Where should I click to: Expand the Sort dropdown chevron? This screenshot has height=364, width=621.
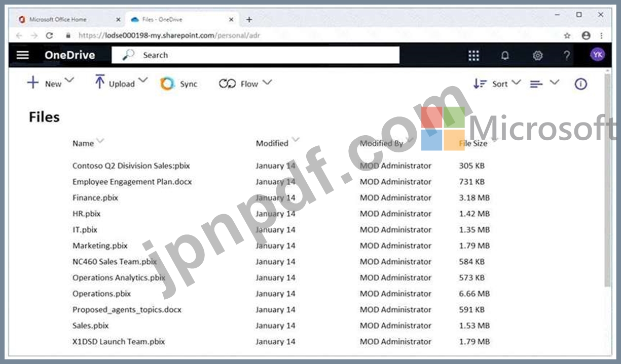516,83
